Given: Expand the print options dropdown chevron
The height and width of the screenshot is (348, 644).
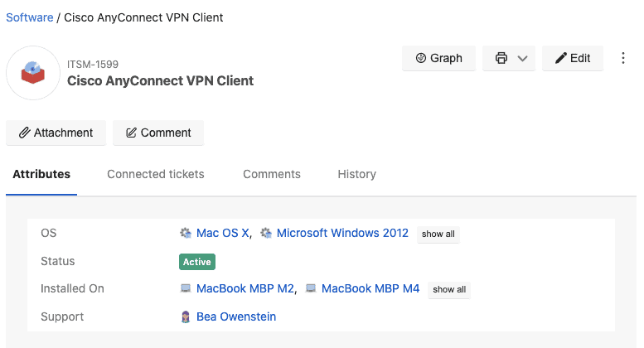Looking at the screenshot, I should [x=522, y=58].
